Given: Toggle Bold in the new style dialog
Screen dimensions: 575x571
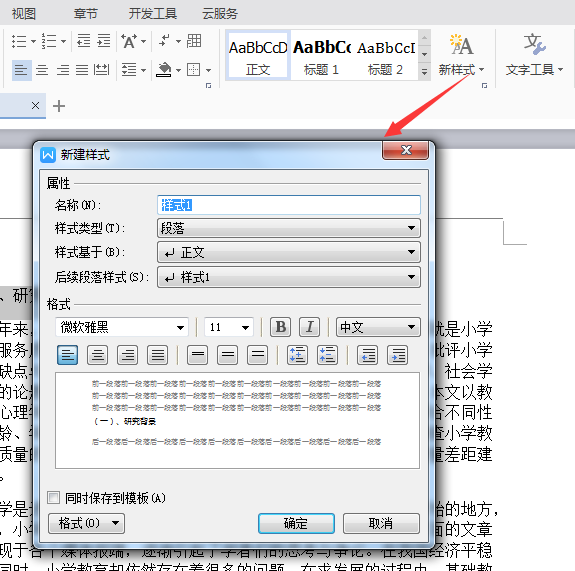Looking at the screenshot, I should 281,327.
